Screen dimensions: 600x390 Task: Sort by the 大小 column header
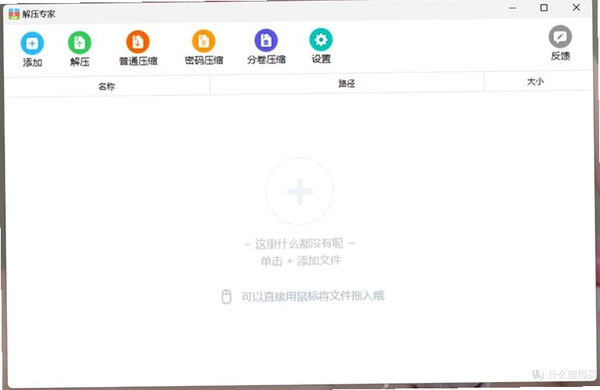pyautogui.click(x=535, y=81)
